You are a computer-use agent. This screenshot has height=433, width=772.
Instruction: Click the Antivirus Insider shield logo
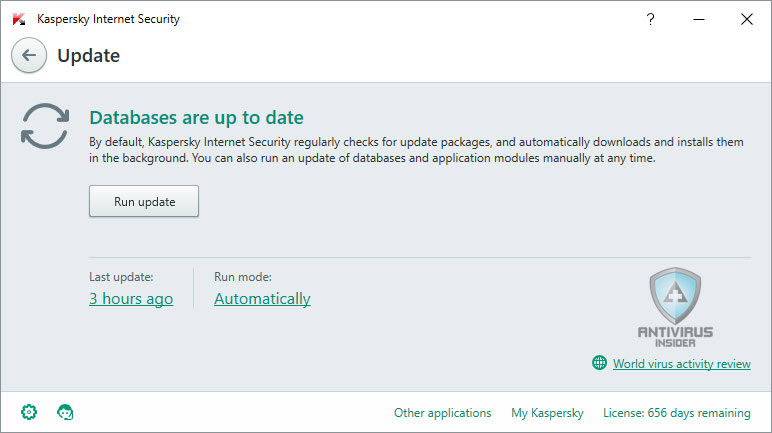(675, 308)
